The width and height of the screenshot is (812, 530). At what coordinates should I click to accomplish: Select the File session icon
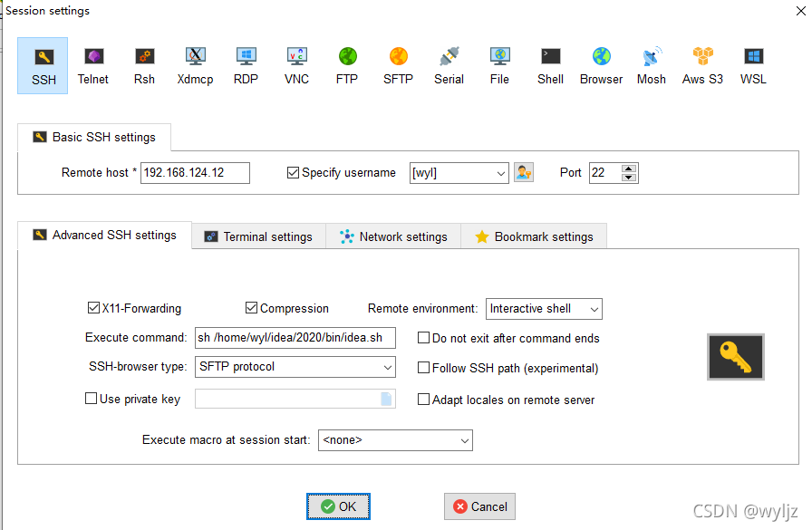click(499, 66)
